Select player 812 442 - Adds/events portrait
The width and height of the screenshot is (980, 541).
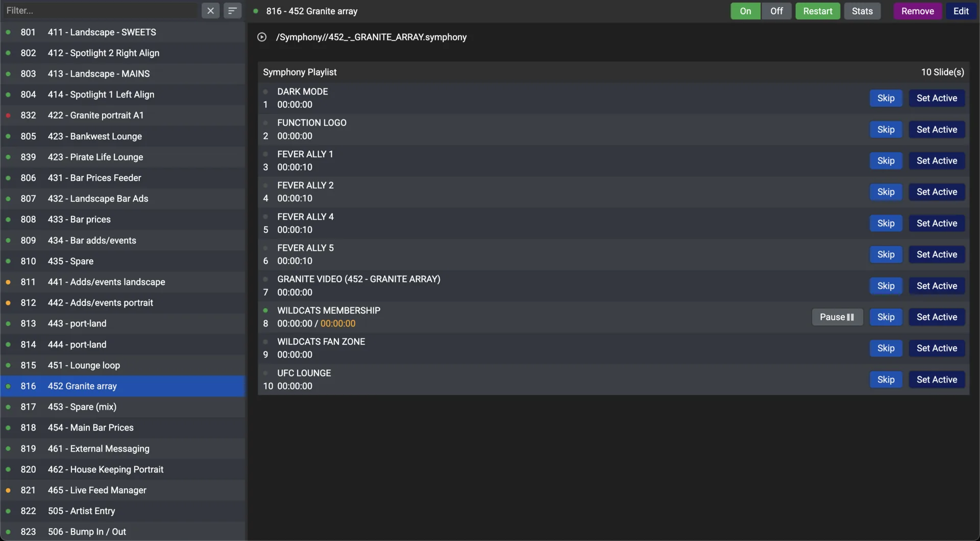click(x=123, y=302)
